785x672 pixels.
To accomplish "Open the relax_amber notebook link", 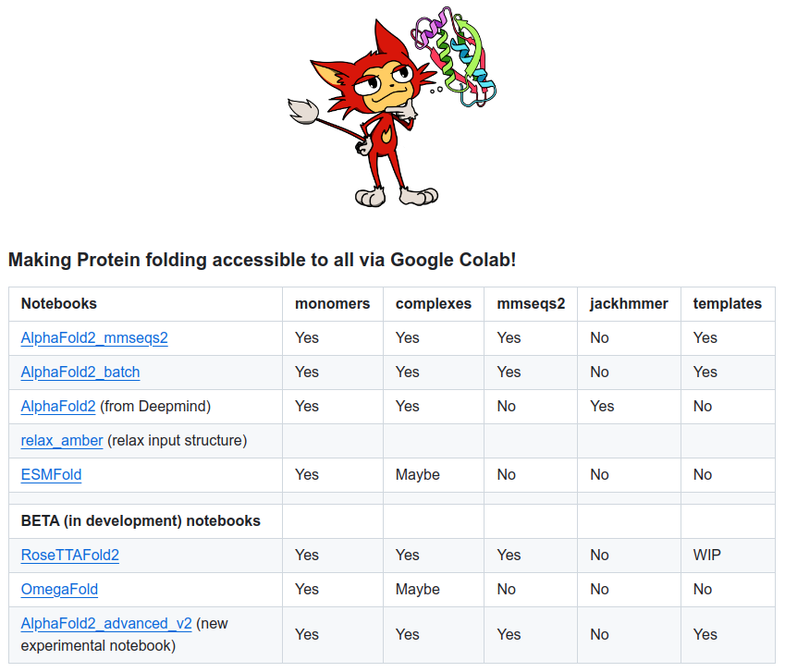I will pos(62,441).
